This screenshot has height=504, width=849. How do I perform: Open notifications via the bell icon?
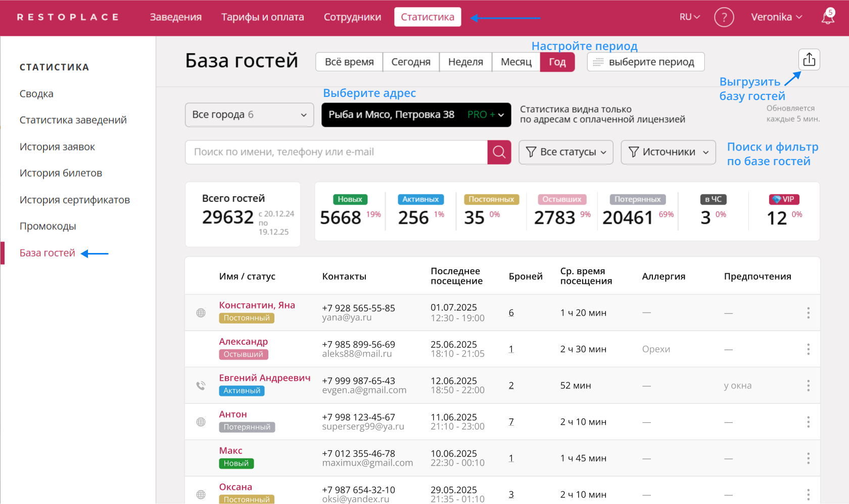pyautogui.click(x=828, y=17)
